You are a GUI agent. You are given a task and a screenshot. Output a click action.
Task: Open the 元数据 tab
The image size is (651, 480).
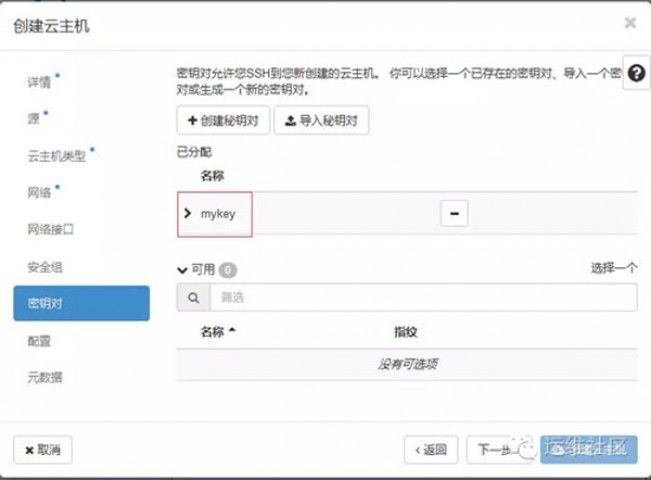tap(44, 377)
